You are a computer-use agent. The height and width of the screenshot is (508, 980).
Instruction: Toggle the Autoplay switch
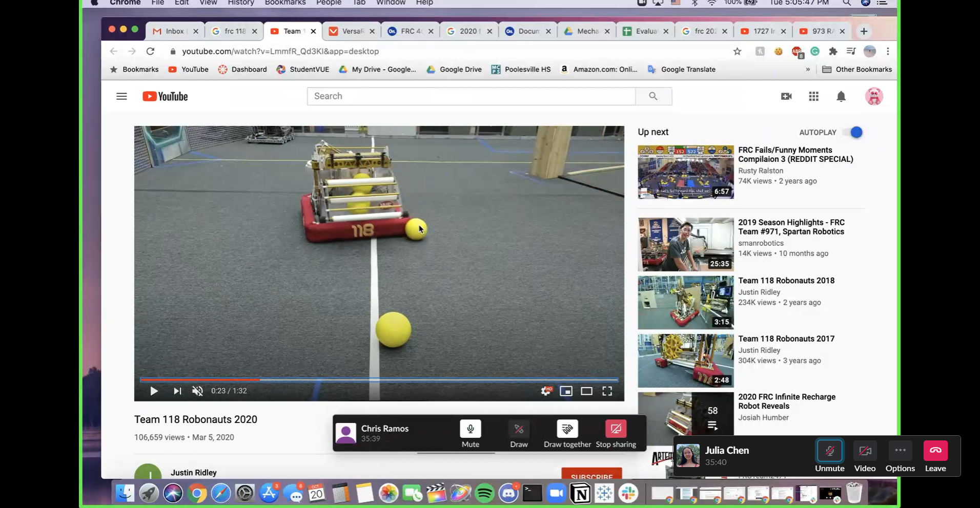pyautogui.click(x=854, y=132)
